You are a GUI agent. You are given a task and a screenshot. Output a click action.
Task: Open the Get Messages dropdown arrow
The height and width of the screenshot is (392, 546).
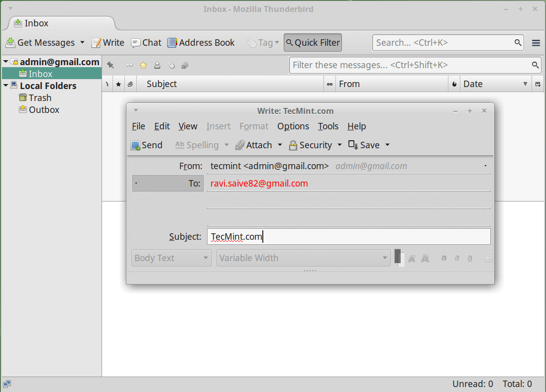(x=82, y=42)
